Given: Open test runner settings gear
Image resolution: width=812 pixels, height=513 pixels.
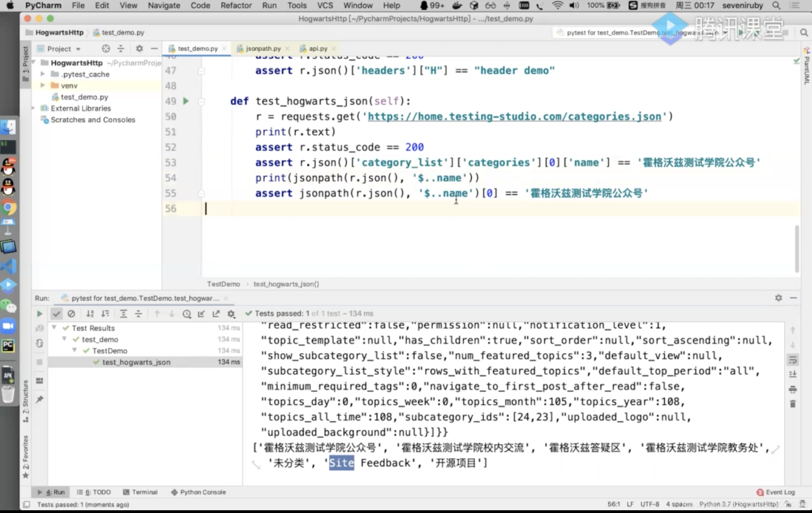Looking at the screenshot, I should tap(231, 313).
